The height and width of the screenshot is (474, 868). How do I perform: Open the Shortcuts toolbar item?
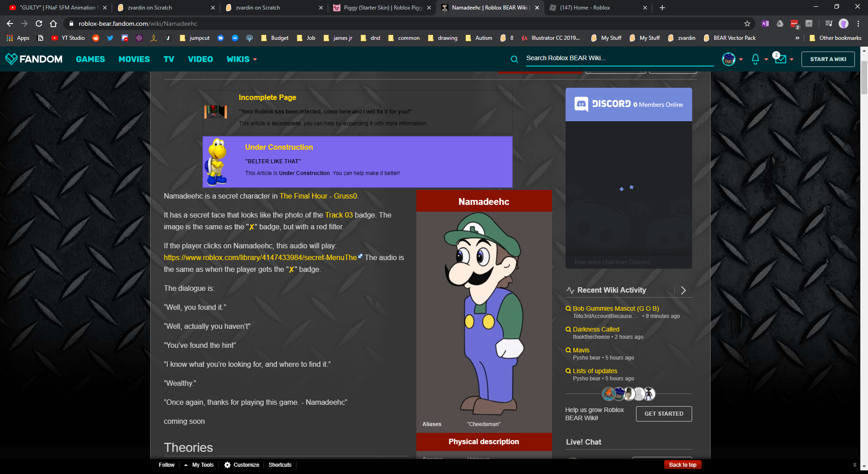(x=280, y=465)
